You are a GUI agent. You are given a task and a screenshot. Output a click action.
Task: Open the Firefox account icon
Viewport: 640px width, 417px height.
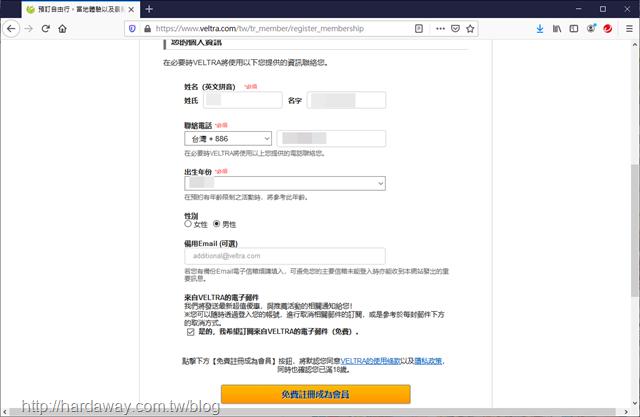591,29
